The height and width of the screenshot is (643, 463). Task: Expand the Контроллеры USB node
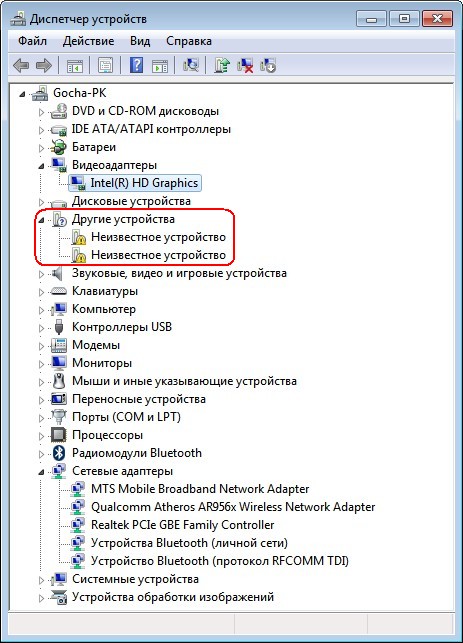click(x=41, y=328)
